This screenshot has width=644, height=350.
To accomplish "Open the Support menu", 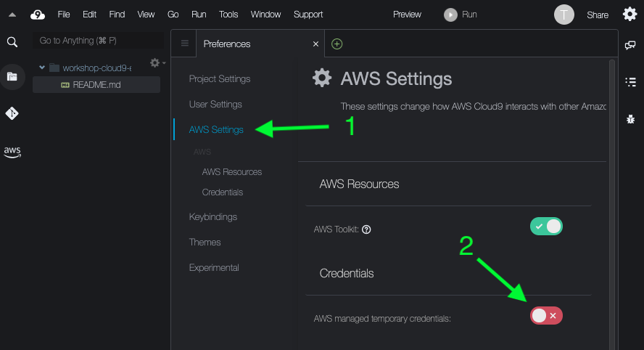I will click(308, 15).
